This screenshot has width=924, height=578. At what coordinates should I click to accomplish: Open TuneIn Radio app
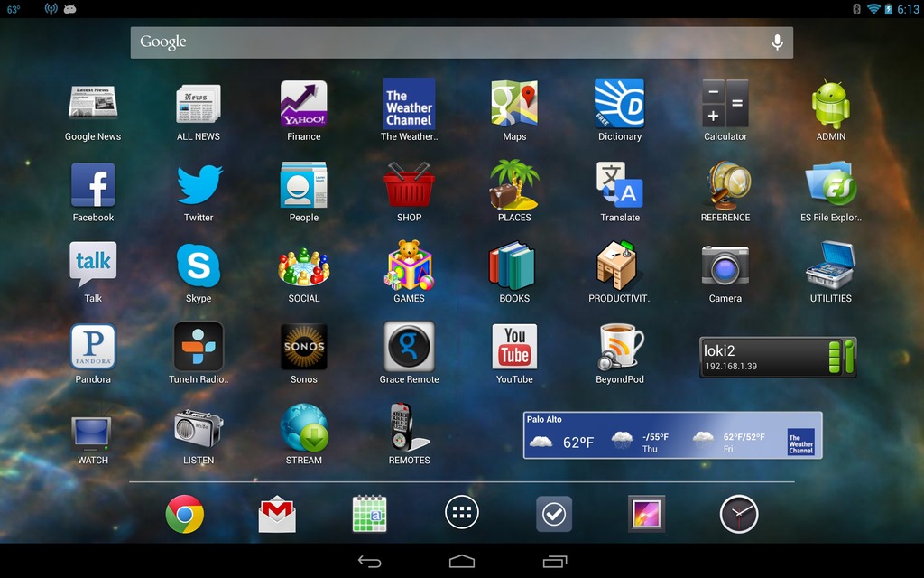pyautogui.click(x=199, y=346)
